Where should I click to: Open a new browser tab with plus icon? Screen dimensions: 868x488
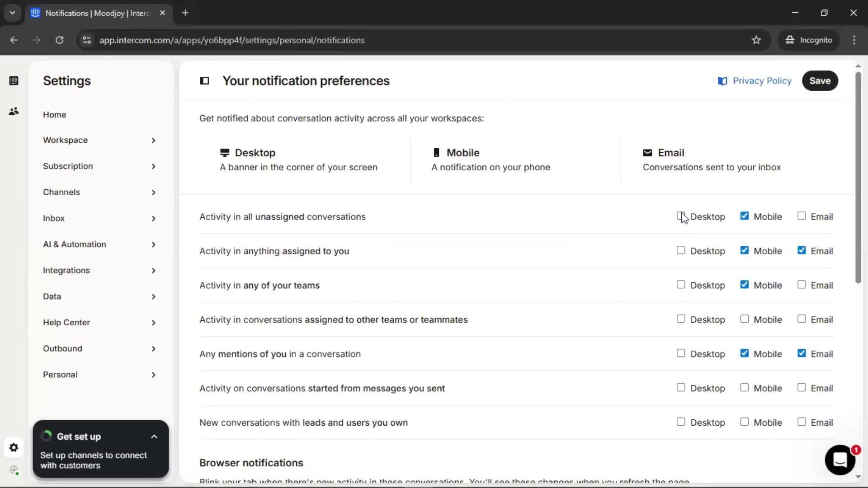pyautogui.click(x=185, y=13)
